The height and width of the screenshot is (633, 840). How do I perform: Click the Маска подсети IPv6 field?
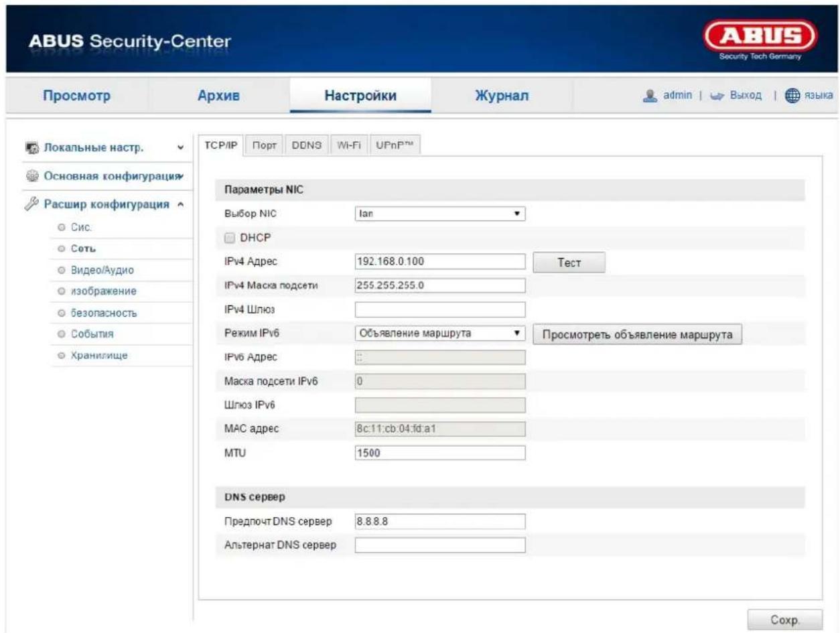tap(439, 381)
